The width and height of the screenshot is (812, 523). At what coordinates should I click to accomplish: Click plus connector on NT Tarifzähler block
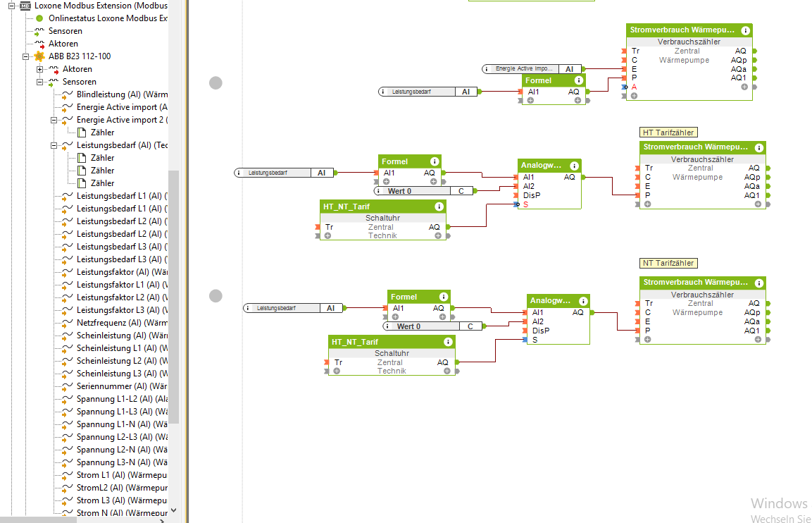click(648, 340)
